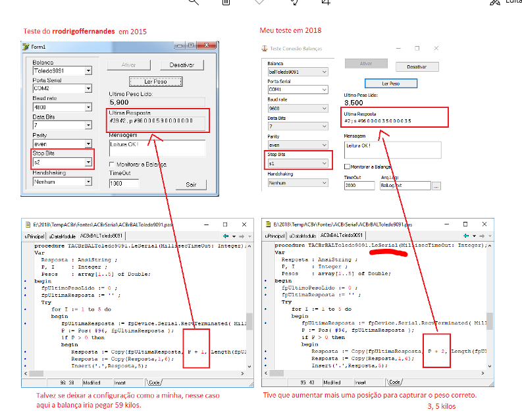Screen dimensions: 522x420
Task: Click the zoom magnifier icon in top toolbar
Action: point(194,2)
